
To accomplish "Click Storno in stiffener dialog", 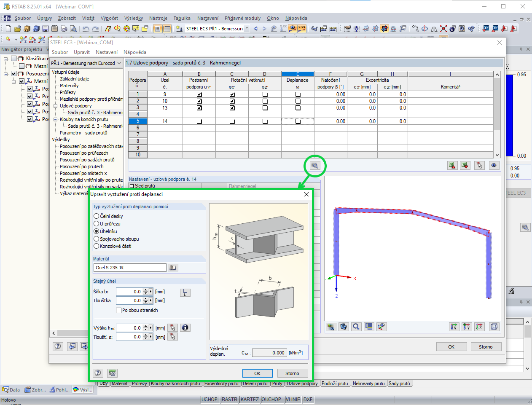I will click(292, 373).
